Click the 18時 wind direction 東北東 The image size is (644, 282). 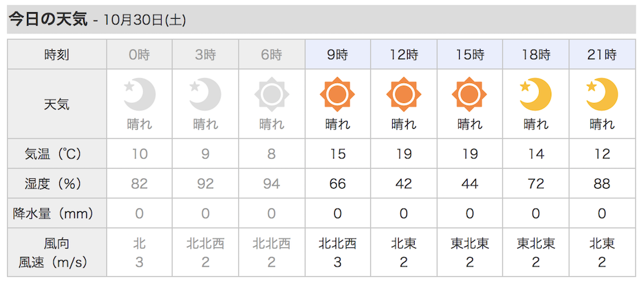tap(536, 244)
